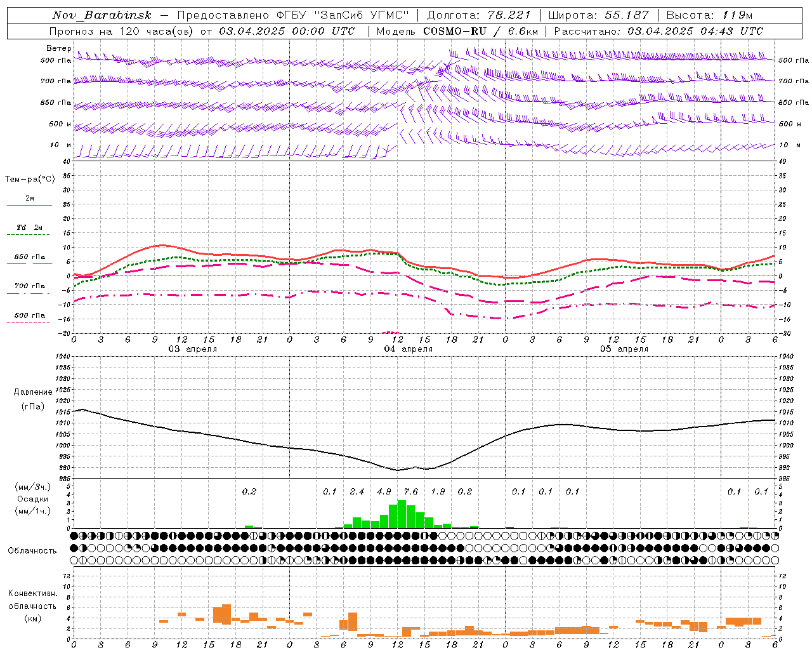Click the '2.4' precipitation total value
This screenshot has width=812, height=650.
click(357, 492)
